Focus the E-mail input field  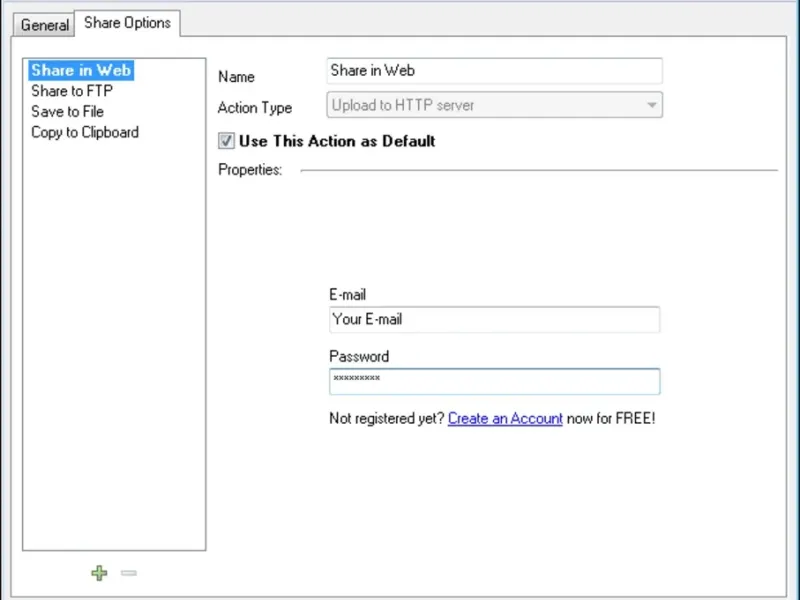click(494, 320)
